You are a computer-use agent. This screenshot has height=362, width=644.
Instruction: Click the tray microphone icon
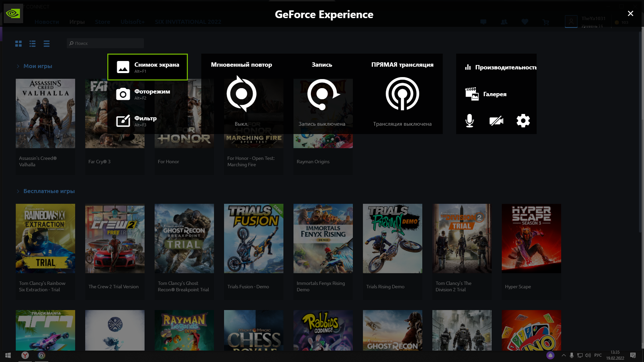coord(572,355)
